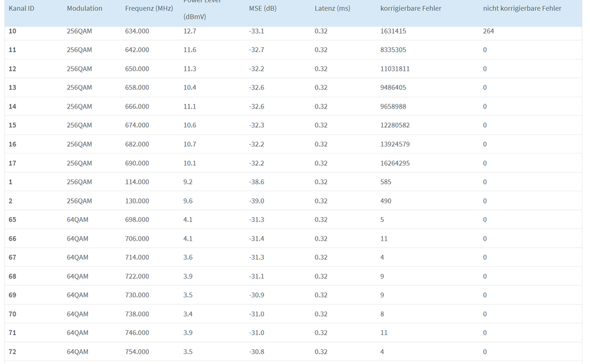Click channel ID 72 cell

point(12,352)
